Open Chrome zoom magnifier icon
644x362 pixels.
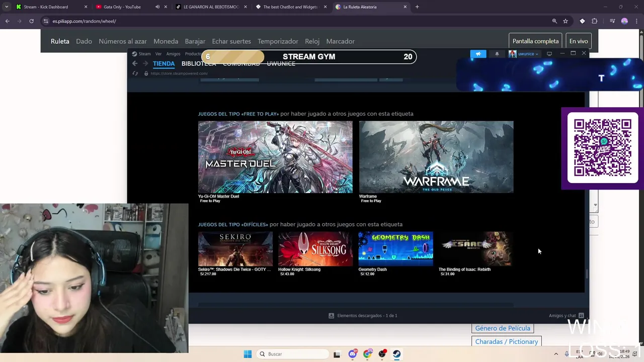pos(554,21)
